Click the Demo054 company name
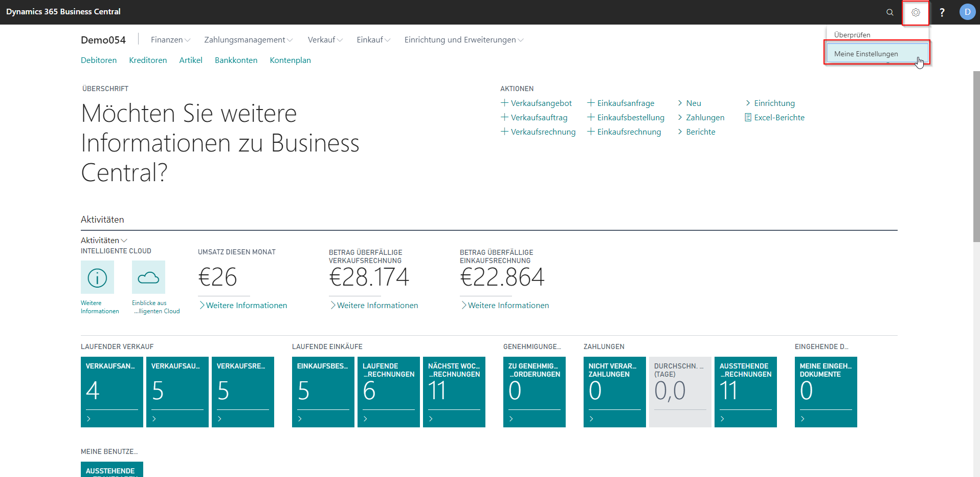Viewport: 980px width, 477px height. point(103,40)
